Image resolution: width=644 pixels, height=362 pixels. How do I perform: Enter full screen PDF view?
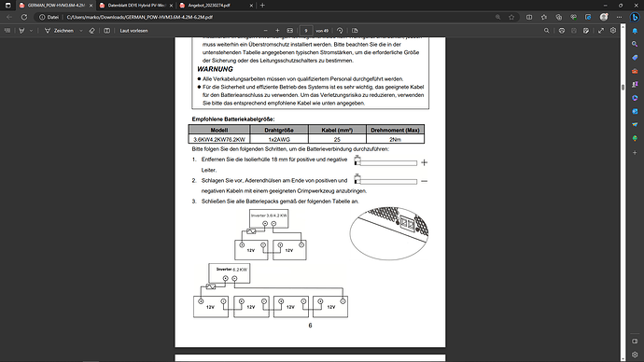pos(601,31)
